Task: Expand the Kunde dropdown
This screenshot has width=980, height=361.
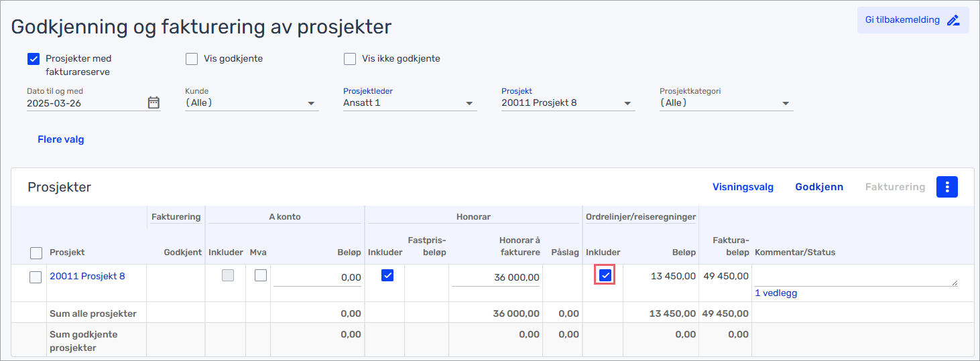Action: point(251,103)
